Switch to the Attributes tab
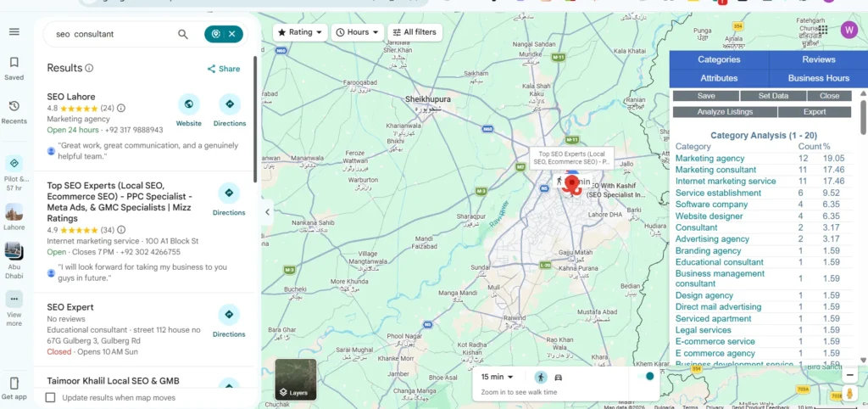This screenshot has width=868, height=409. pos(719,78)
